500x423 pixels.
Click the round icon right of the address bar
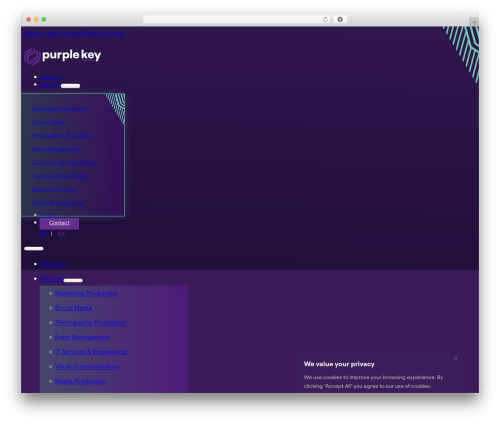(340, 19)
